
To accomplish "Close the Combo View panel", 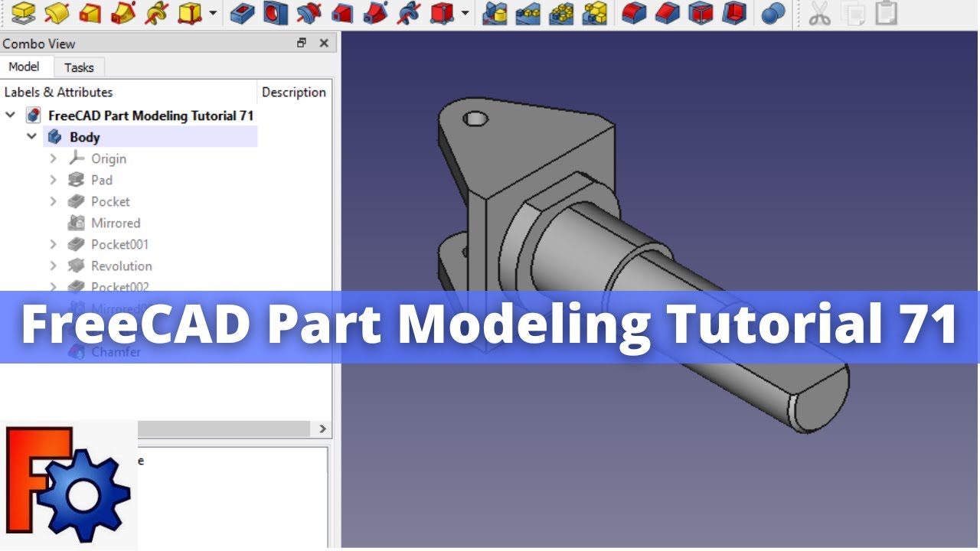I will pos(324,44).
